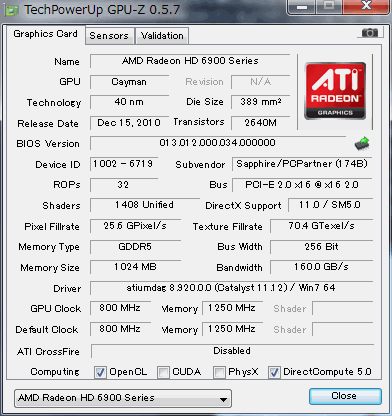The width and height of the screenshot is (392, 416).
Task: Click the empty Shader field in GPU Clock row
Action: coord(343,308)
